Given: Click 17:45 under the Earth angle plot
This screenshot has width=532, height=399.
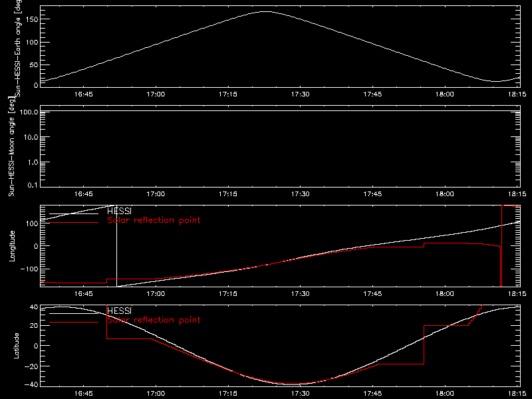Looking at the screenshot, I should point(372,94).
